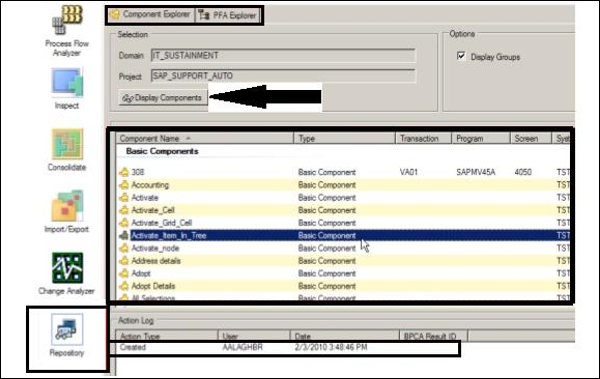Focus the Domain field IT_SUSTAINMENT
600x379 pixels.
pyautogui.click(x=283, y=56)
